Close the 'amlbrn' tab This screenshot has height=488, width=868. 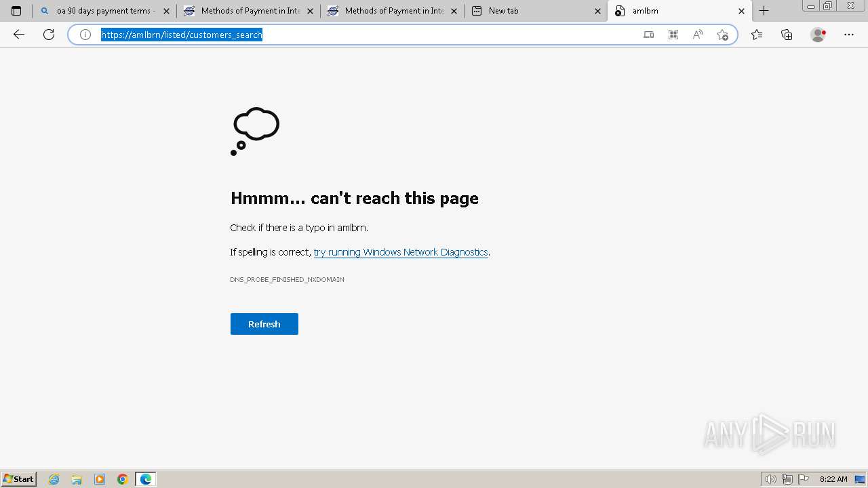click(742, 11)
